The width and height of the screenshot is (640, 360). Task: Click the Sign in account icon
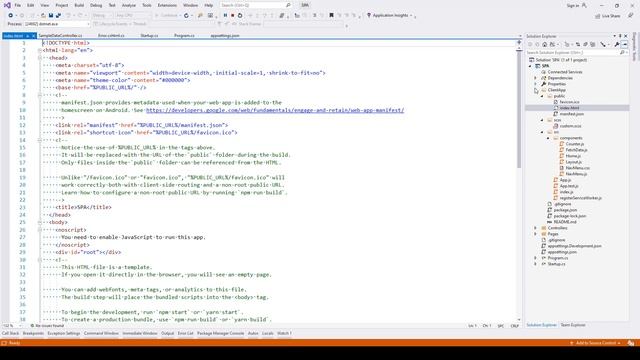click(584, 5)
